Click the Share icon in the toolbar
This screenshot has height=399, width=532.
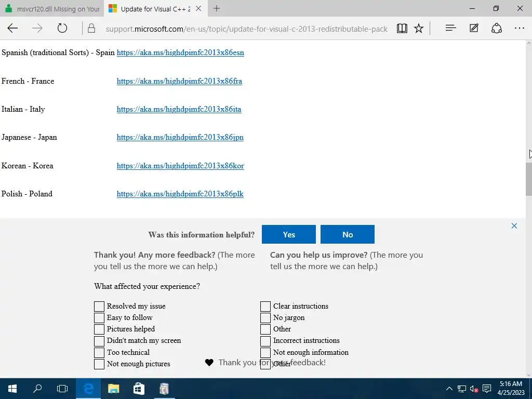point(497,28)
